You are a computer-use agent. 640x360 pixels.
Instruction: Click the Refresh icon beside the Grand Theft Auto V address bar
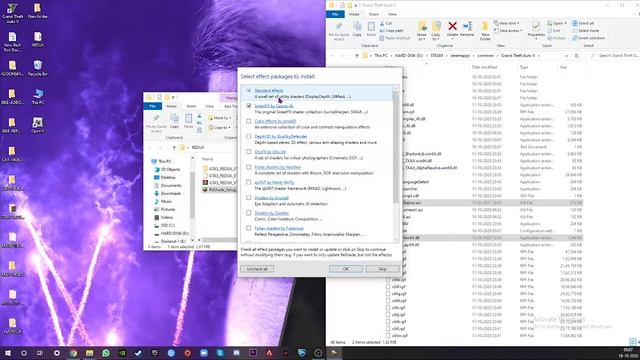click(576, 56)
